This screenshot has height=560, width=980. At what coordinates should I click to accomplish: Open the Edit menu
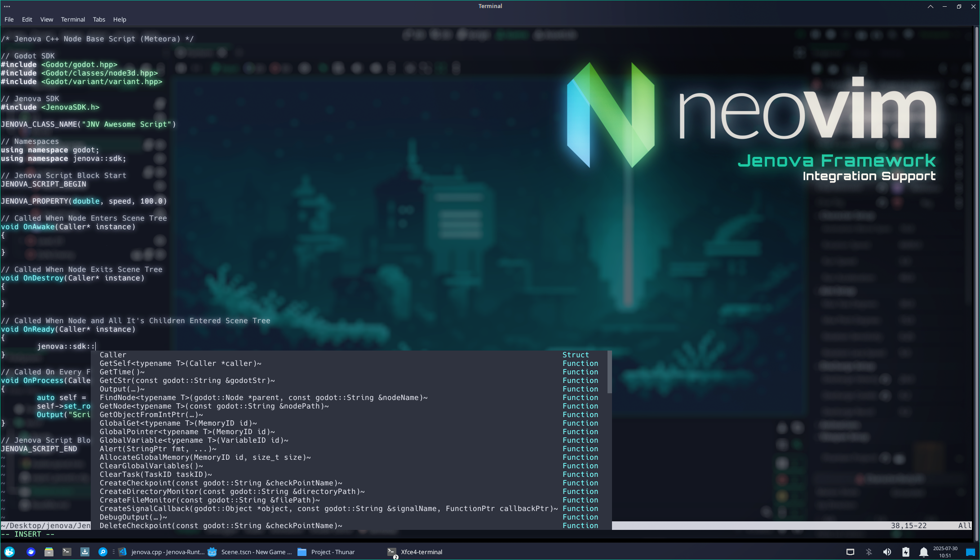[x=27, y=19]
